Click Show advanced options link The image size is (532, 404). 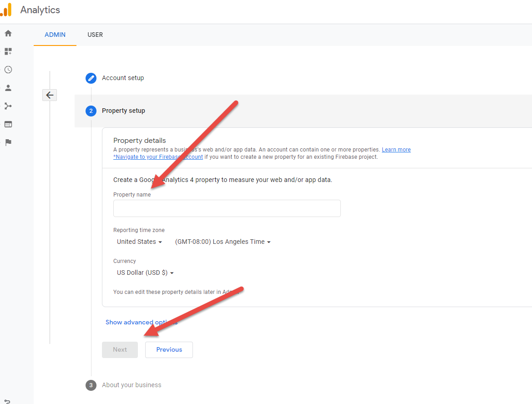[142, 322]
